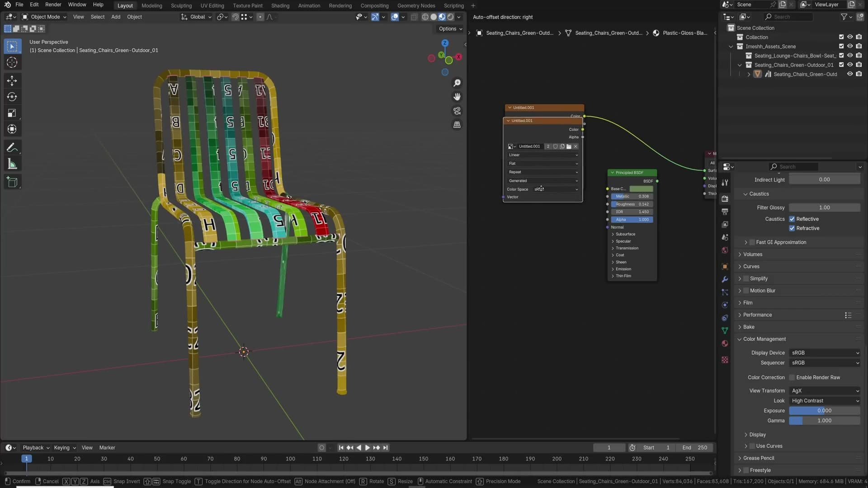Adjust the Exposure slider
868x488 pixels.
click(825, 411)
